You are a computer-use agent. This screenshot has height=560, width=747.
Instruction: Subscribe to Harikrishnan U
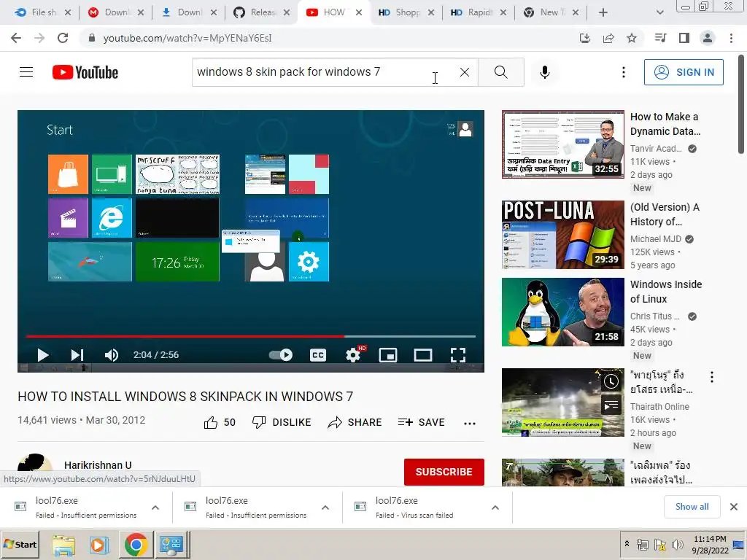coord(444,472)
